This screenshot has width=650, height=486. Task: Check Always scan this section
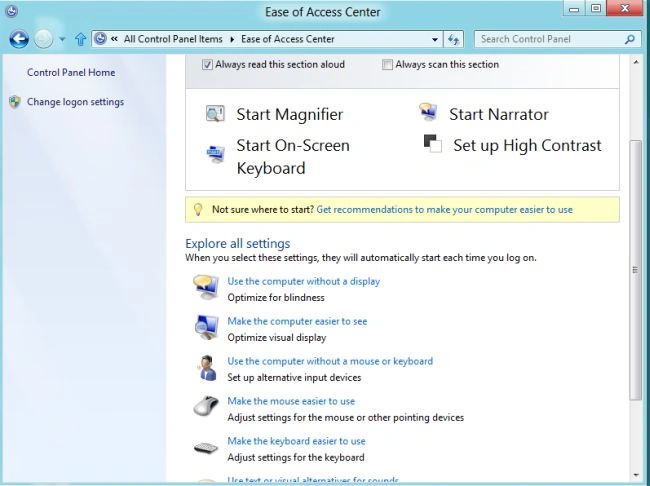(387, 65)
